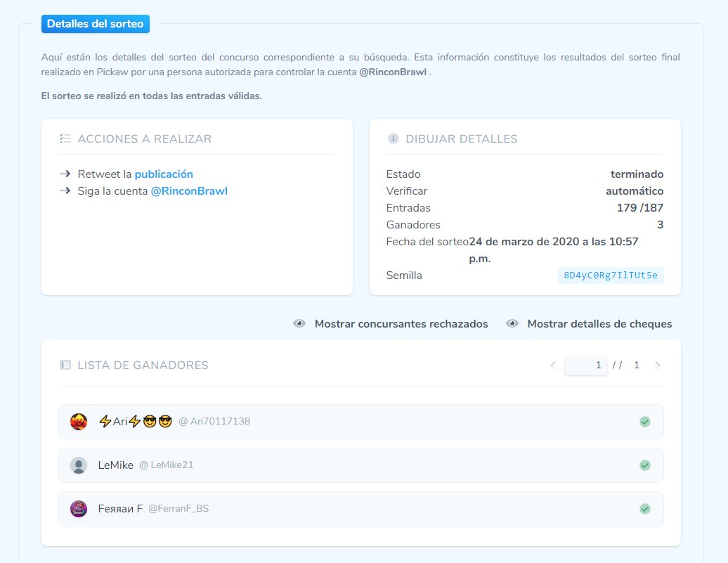The image size is (728, 563).
Task: Click the LISTA DE GANADORES heading
Action: 143,365
